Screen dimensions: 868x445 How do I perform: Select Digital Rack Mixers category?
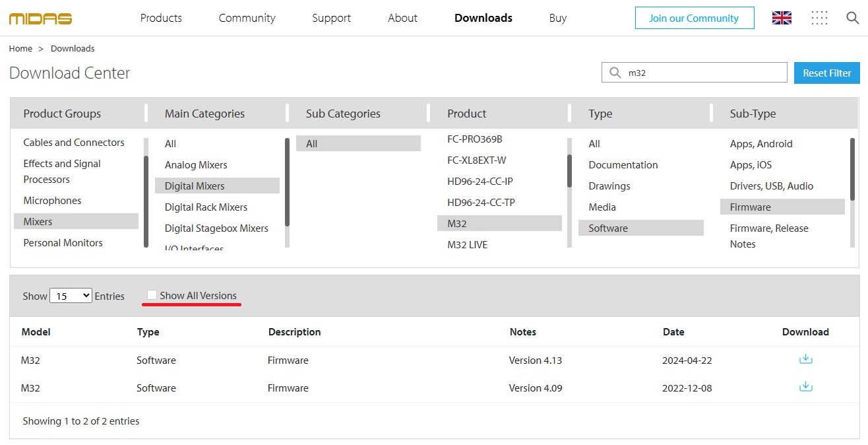pyautogui.click(x=206, y=207)
